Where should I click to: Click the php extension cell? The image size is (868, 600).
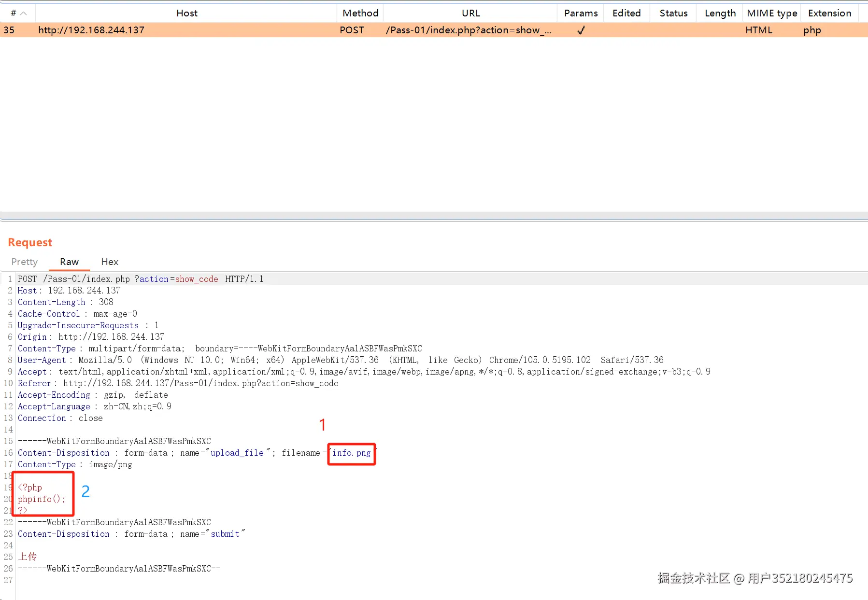tap(812, 30)
